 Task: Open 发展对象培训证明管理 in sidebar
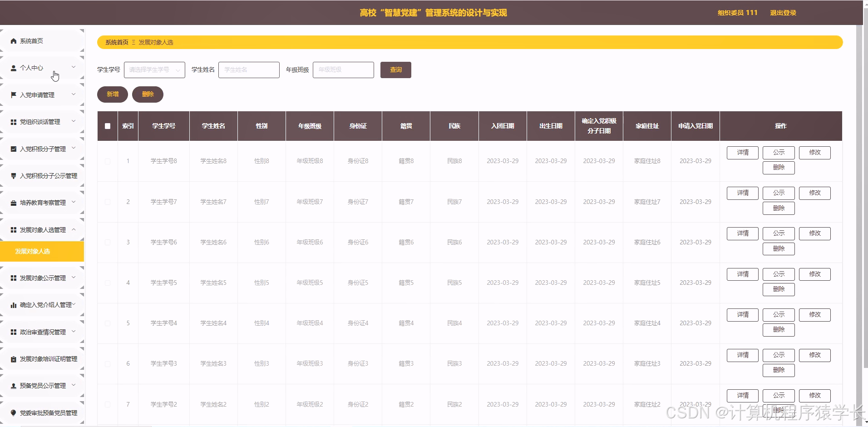pyautogui.click(x=42, y=359)
